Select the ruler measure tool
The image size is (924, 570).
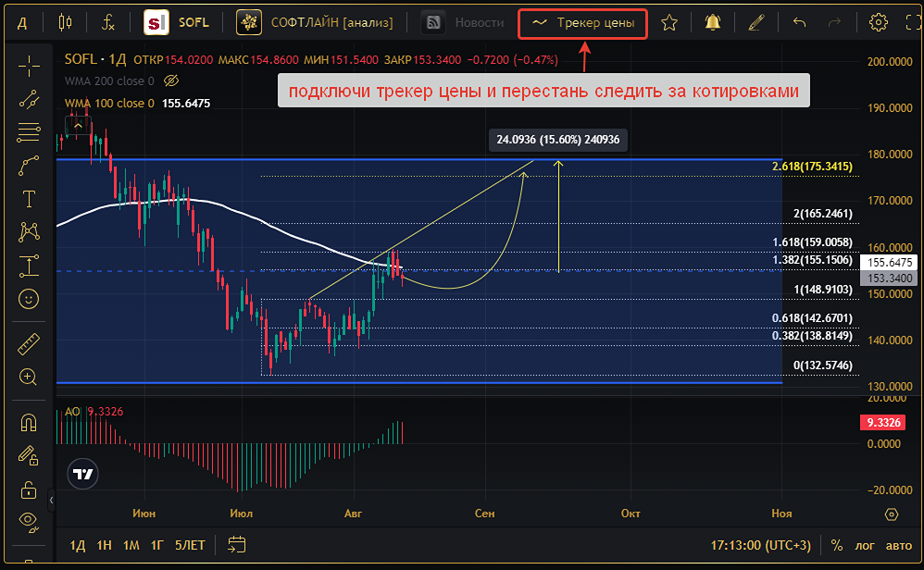tap(29, 344)
